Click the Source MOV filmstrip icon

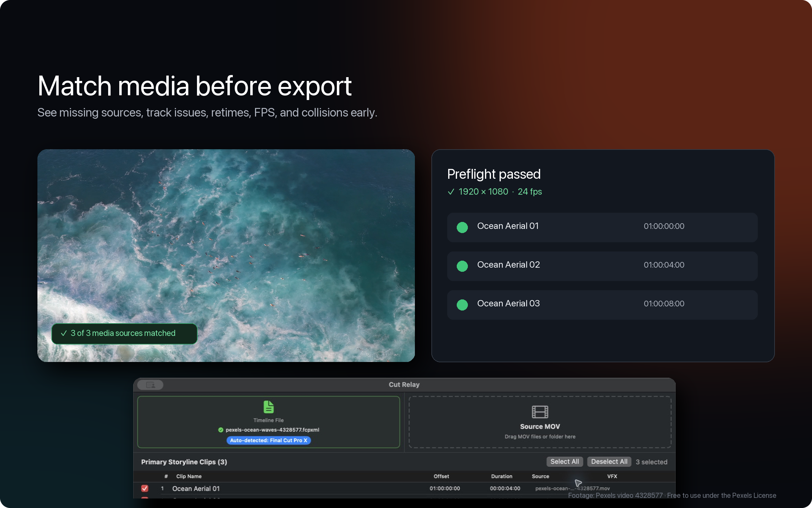(x=540, y=411)
